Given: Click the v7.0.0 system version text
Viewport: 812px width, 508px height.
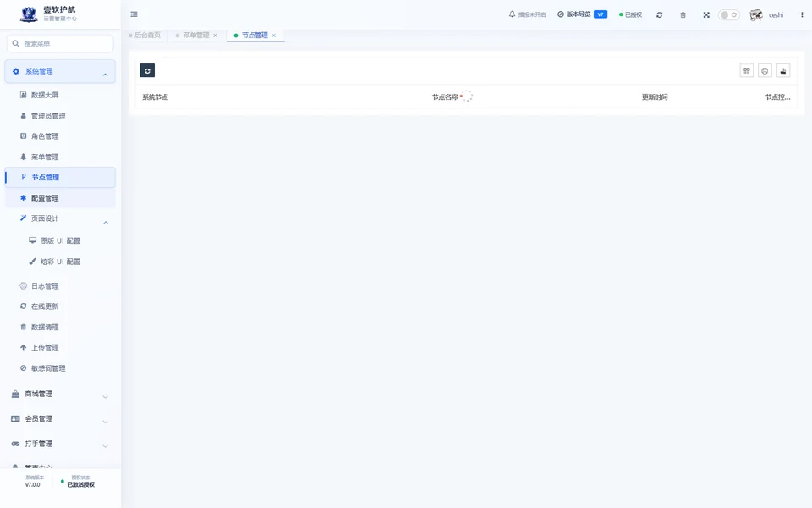Looking at the screenshot, I should click(x=33, y=485).
